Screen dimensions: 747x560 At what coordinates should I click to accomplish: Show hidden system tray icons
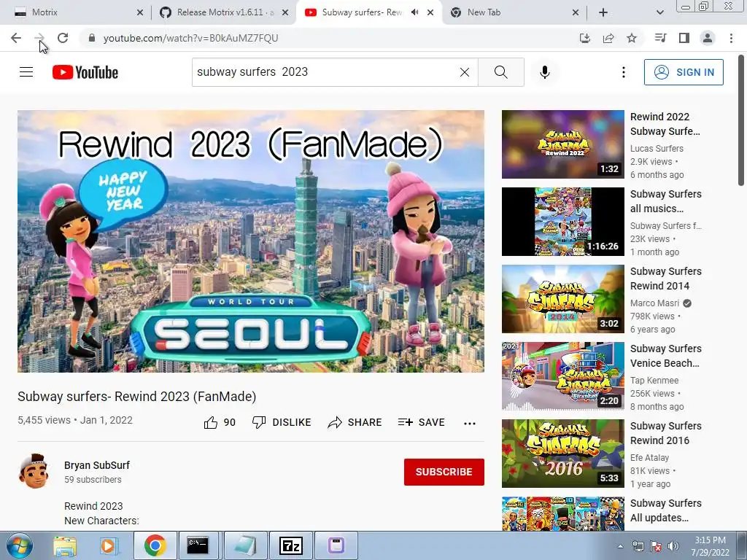coord(620,546)
